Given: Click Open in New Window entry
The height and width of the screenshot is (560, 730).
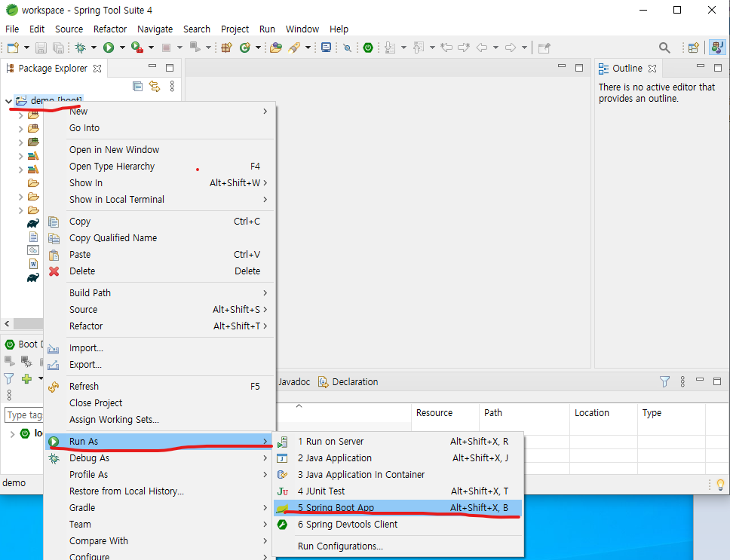Looking at the screenshot, I should [x=159, y=150].
